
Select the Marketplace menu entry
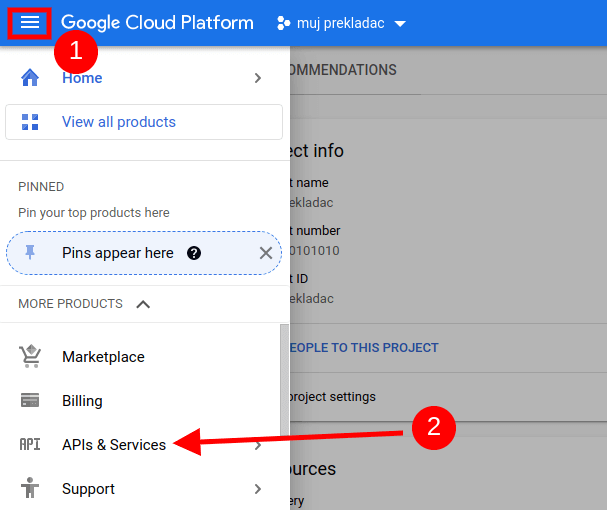point(139,357)
